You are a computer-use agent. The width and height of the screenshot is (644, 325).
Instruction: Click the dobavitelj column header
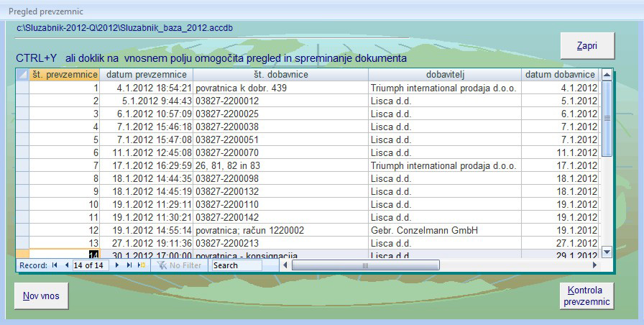point(444,75)
